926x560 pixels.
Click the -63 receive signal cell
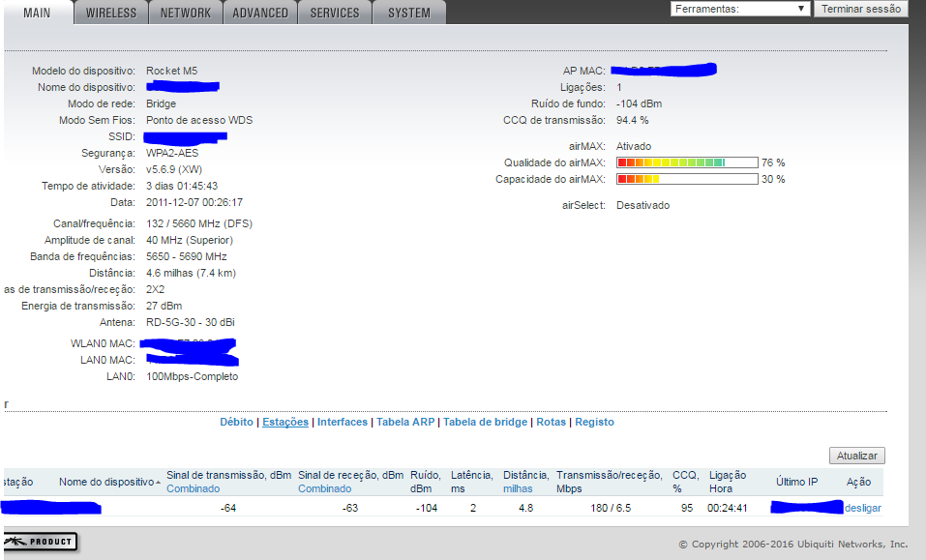point(350,508)
